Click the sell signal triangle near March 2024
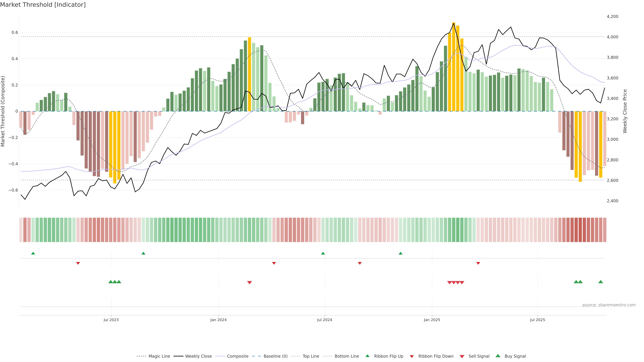The image size is (644, 362). tap(249, 283)
